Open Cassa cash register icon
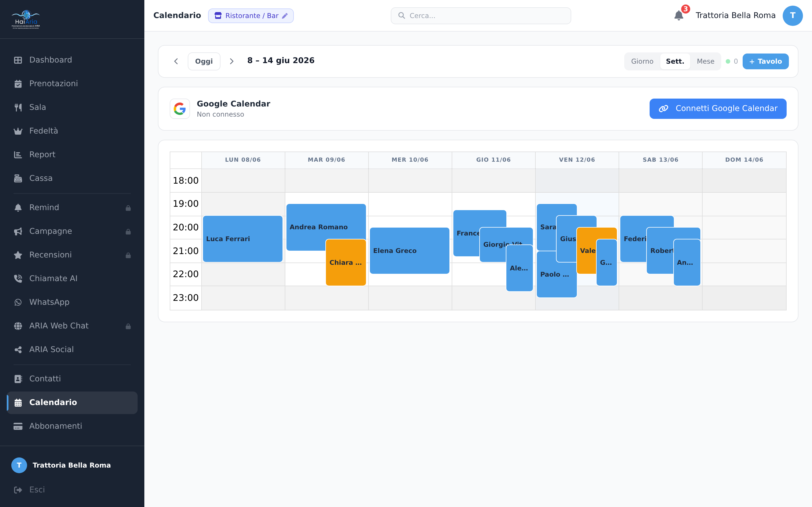 point(18,178)
